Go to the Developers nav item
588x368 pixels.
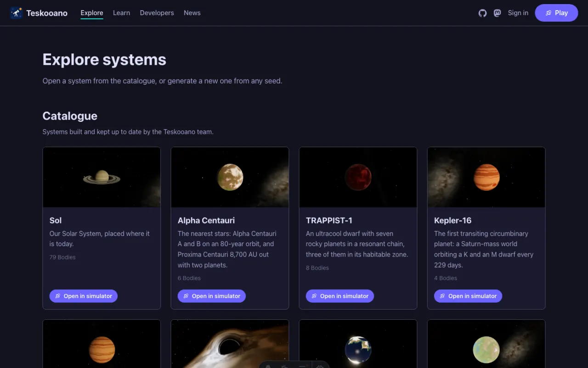click(157, 13)
